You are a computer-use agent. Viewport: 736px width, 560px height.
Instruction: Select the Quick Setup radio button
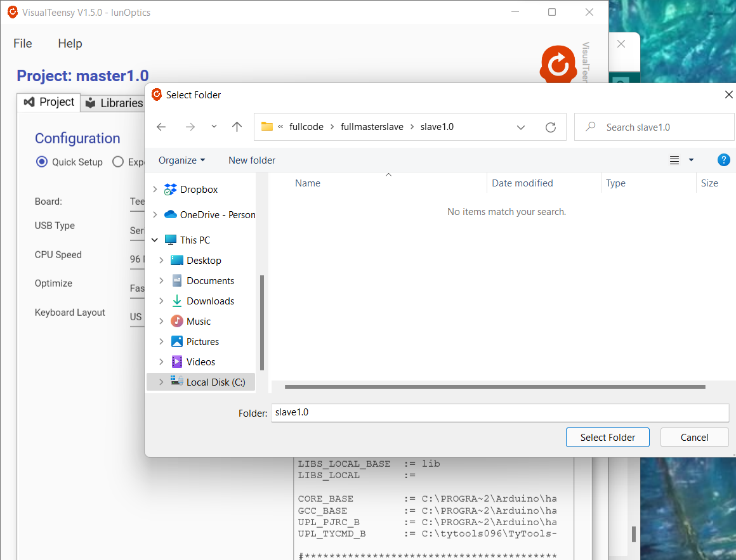[42, 162]
